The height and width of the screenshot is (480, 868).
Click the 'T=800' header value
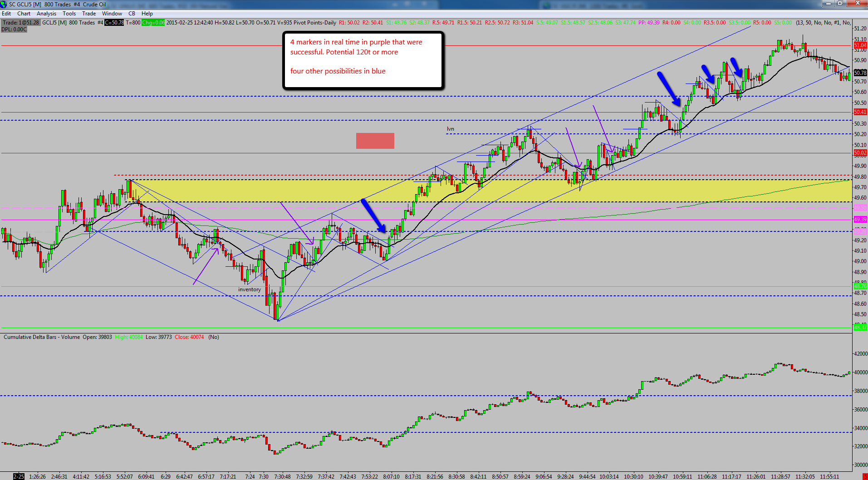pyautogui.click(x=133, y=23)
